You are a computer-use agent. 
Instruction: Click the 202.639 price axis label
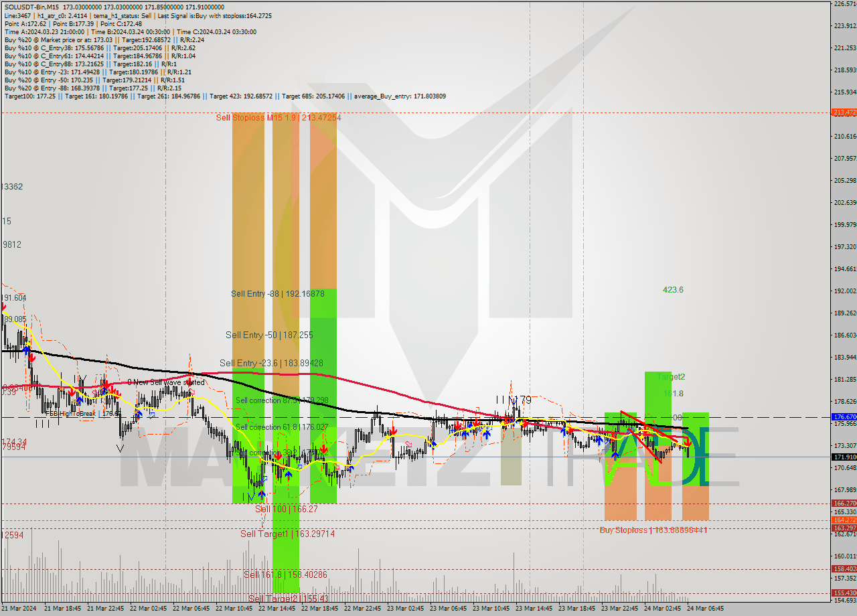(x=844, y=202)
